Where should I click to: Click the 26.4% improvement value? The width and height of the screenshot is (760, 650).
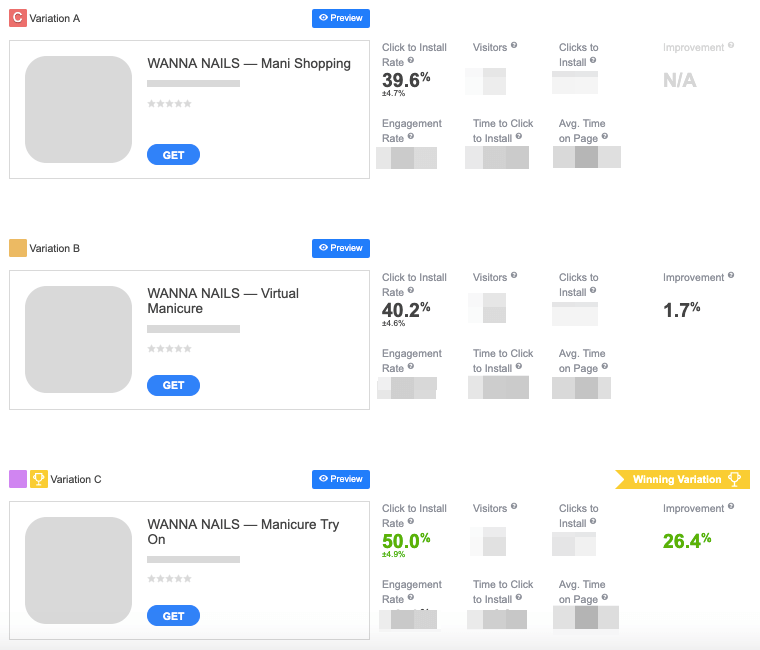tap(687, 541)
